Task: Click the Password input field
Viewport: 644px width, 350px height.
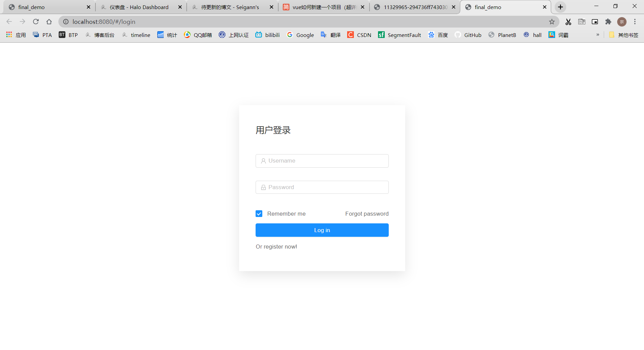Action: coord(322,187)
